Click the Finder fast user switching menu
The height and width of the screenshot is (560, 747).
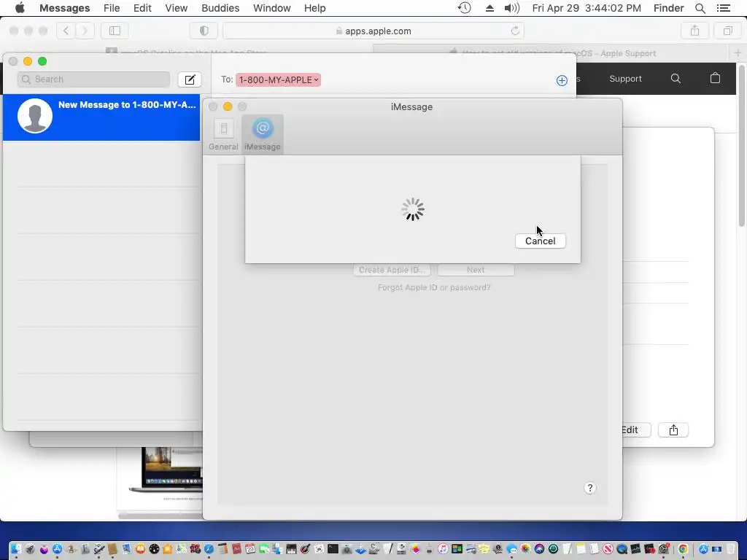[x=668, y=8]
